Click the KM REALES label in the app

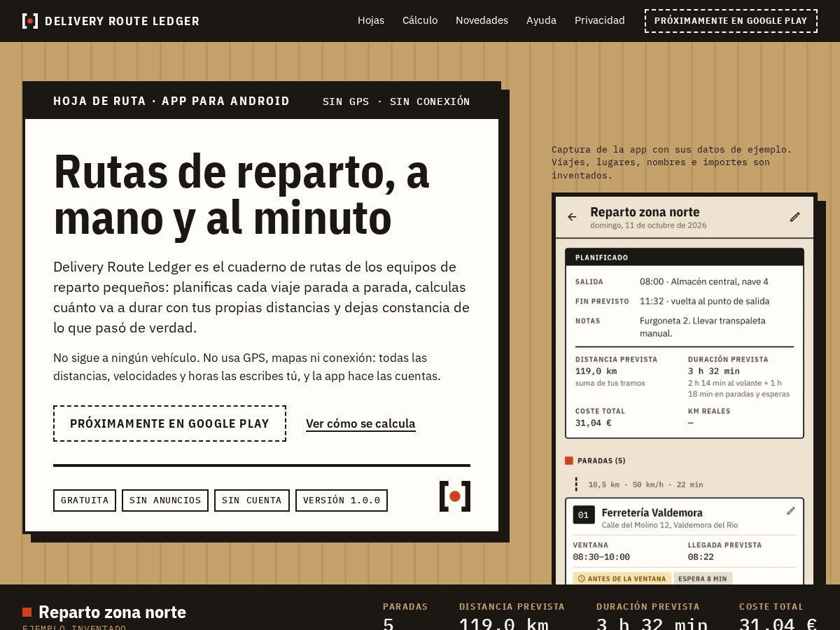(x=709, y=411)
